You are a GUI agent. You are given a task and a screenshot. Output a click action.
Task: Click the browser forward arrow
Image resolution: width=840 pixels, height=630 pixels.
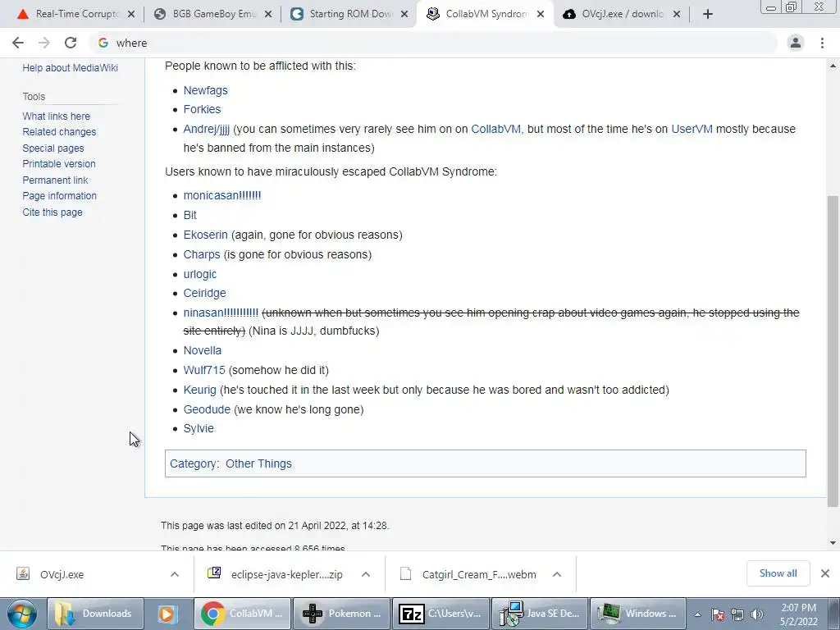click(x=44, y=43)
